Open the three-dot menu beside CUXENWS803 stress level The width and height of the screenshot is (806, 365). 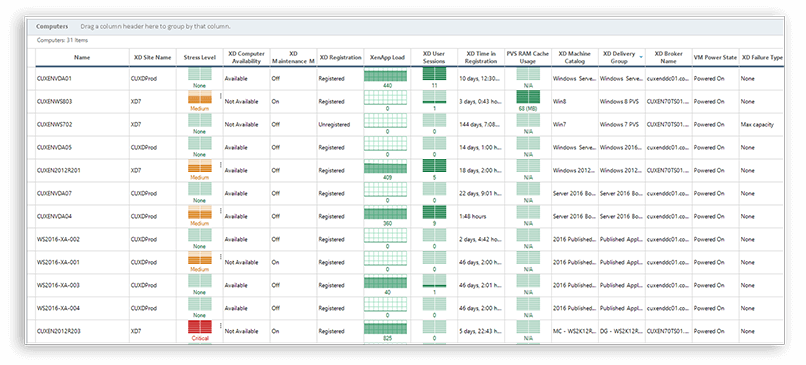pyautogui.click(x=221, y=96)
